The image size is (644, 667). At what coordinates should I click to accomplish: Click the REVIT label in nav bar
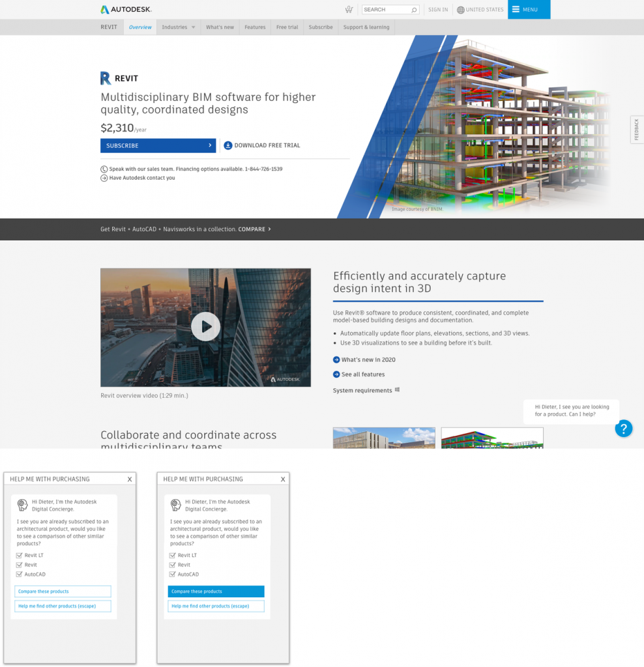(x=109, y=27)
